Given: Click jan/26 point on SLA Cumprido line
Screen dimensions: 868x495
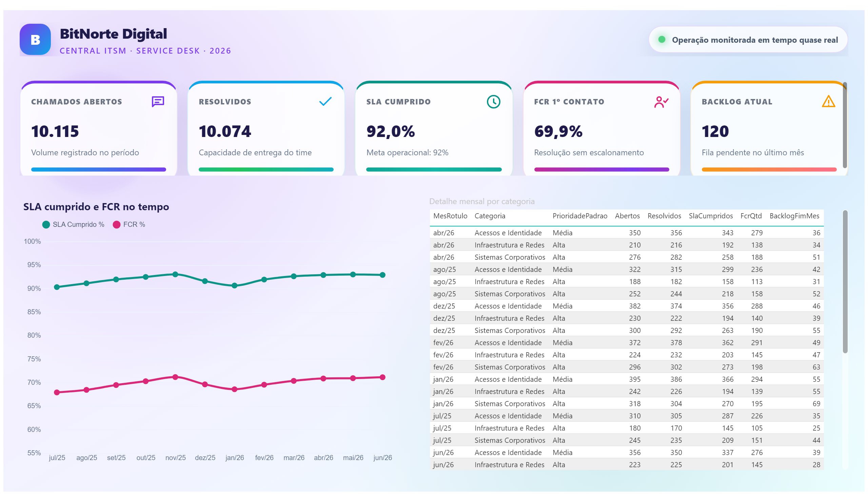Looking at the screenshot, I should pos(234,285).
